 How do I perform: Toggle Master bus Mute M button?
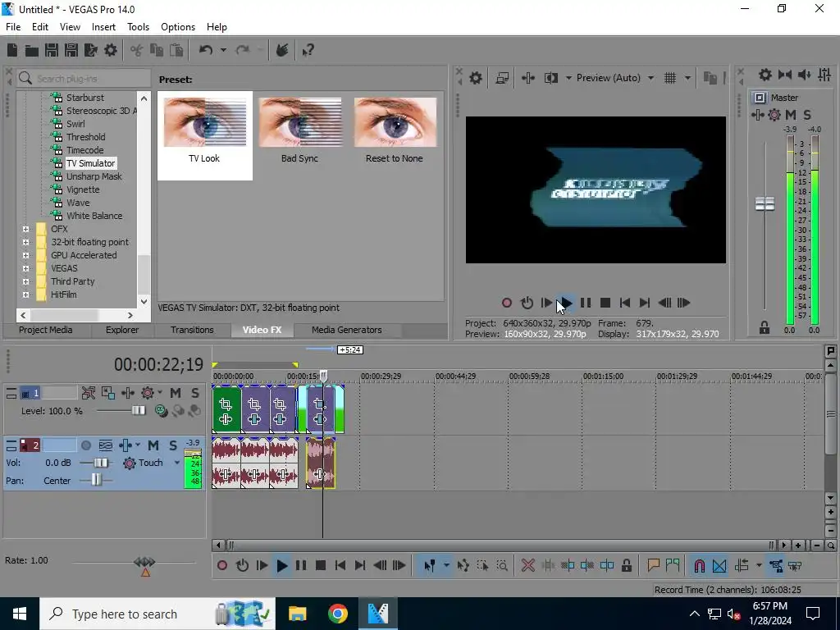791,115
